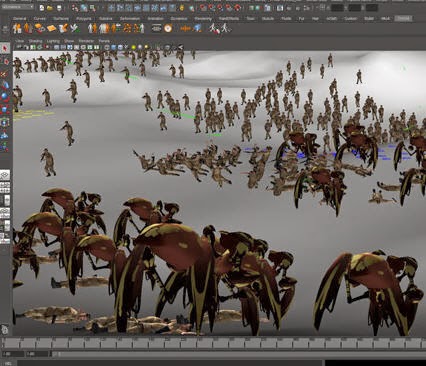This screenshot has height=366, width=426.
Task: Open the Surfaces shelf tab
Action: click(61, 19)
